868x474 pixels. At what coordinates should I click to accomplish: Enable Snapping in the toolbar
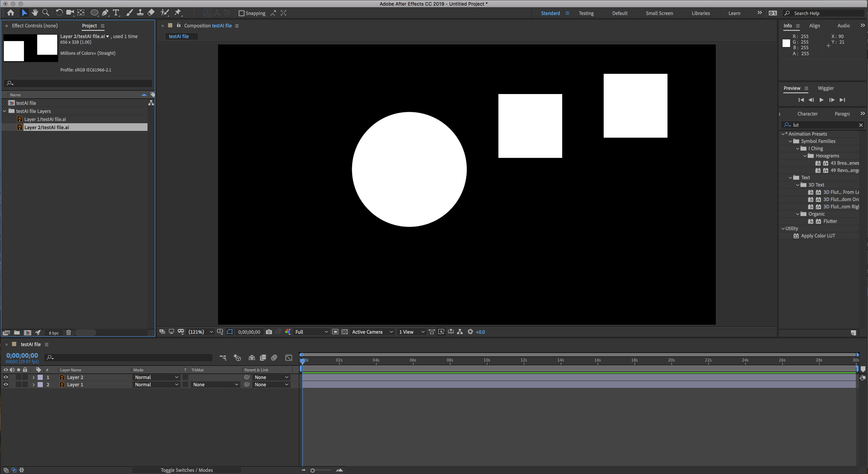point(242,13)
